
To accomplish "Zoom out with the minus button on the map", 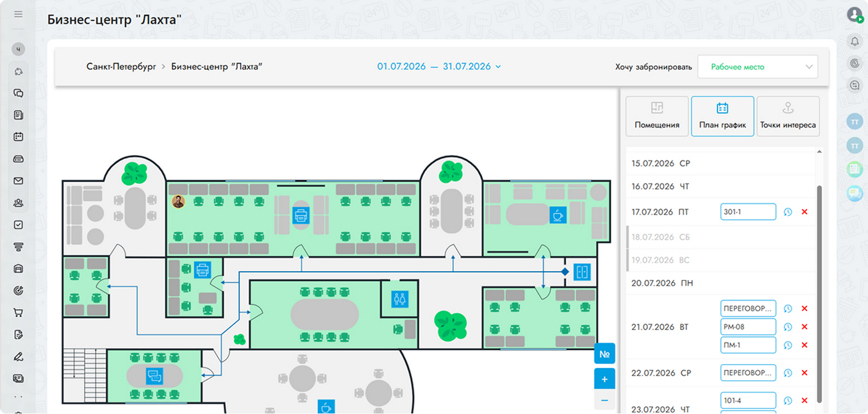I will coord(605,401).
